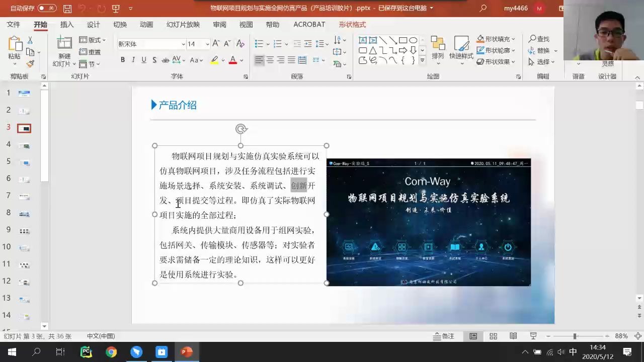644x362 pixels.
Task: Apply the red font color
Action: [x=232, y=60]
